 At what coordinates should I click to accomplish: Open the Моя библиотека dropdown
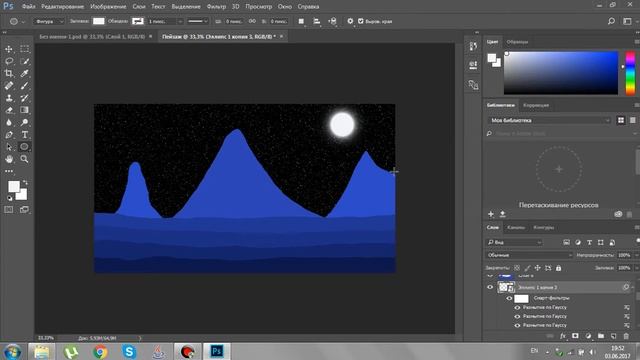[550, 120]
